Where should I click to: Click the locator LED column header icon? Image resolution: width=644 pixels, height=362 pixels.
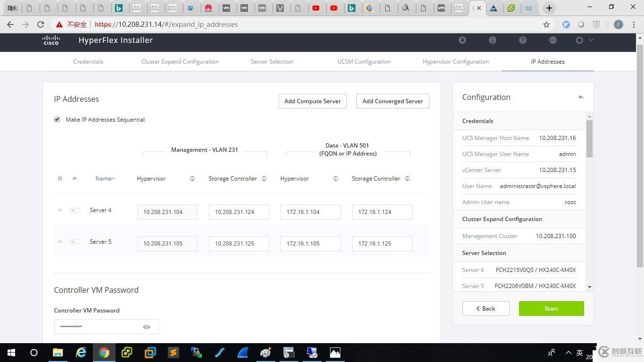click(x=74, y=179)
